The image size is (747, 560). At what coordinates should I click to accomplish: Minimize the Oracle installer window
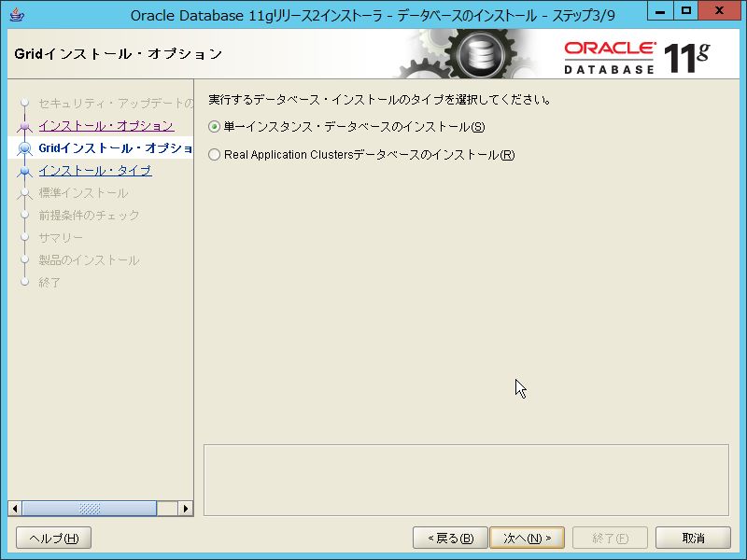pos(660,12)
